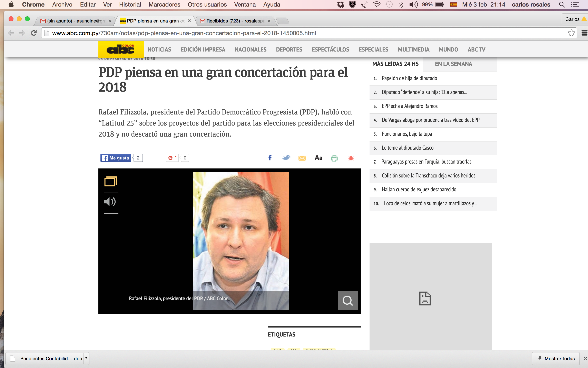Open Time Machine menu bar icon
588x368 pixels.
389,4
